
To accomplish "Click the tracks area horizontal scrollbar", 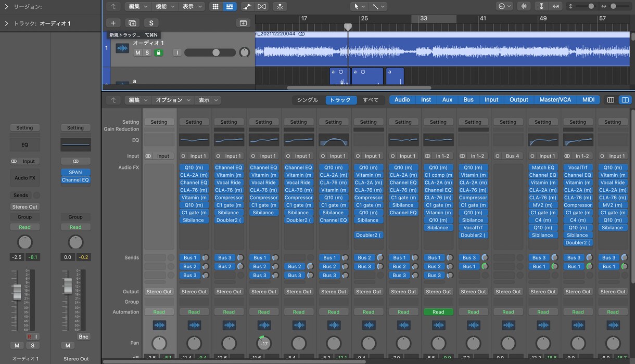I will tap(359, 88).
